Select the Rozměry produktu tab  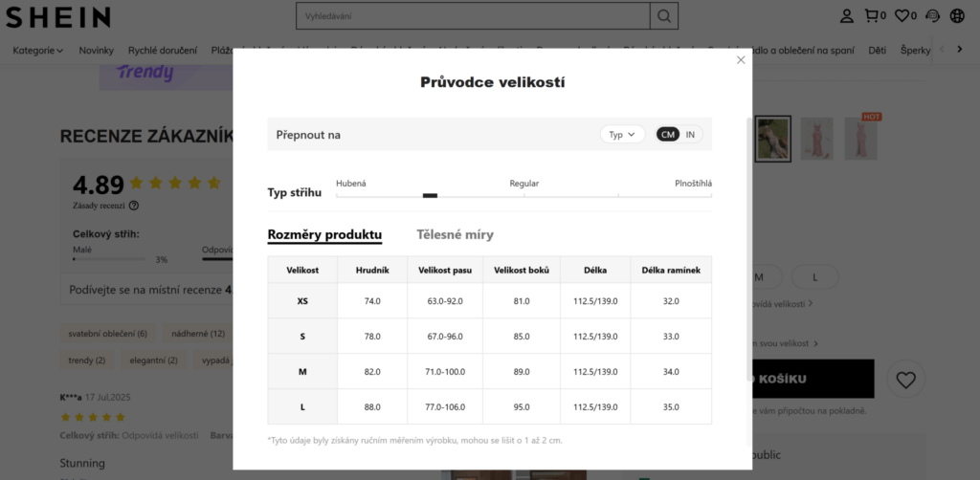(324, 234)
